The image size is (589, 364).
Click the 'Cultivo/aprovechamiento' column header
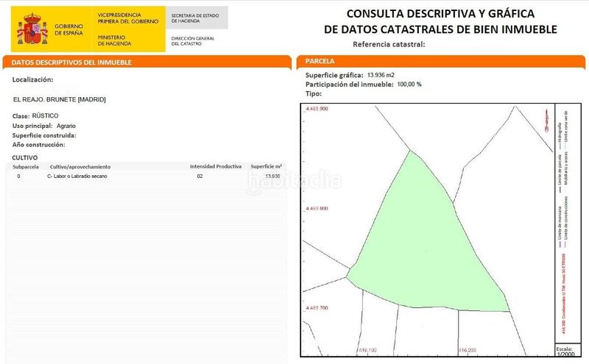tap(80, 167)
